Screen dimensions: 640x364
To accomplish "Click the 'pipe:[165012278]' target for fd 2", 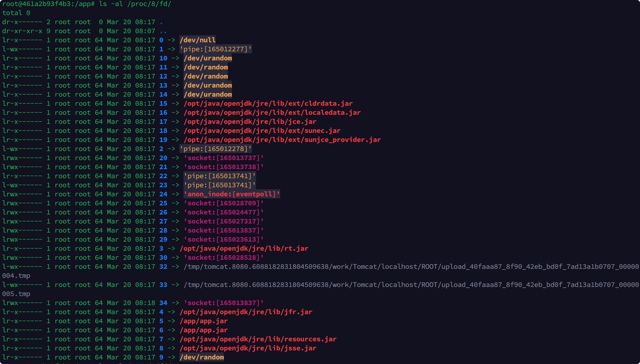I will pos(215,149).
